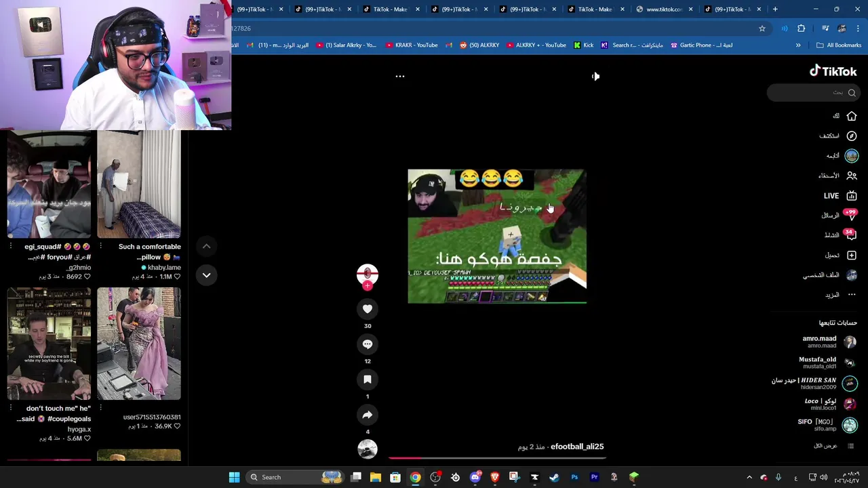Viewport: 868px width, 488px height.
Task: Focus the TikTok search field
Action: click(812, 93)
